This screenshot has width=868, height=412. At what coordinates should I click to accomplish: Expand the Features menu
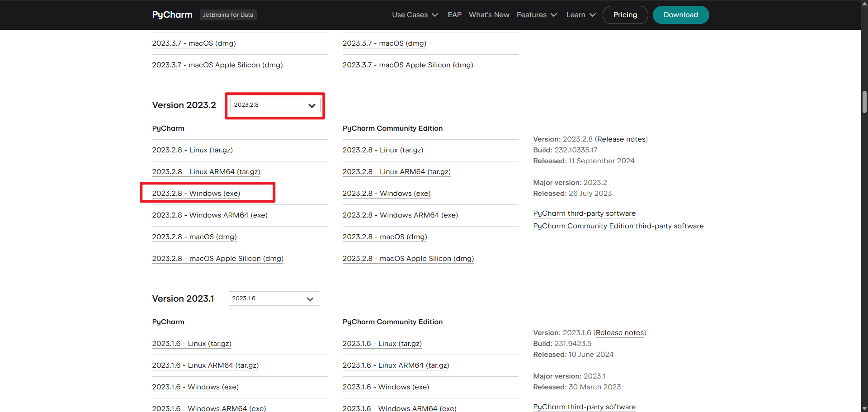pyautogui.click(x=537, y=15)
